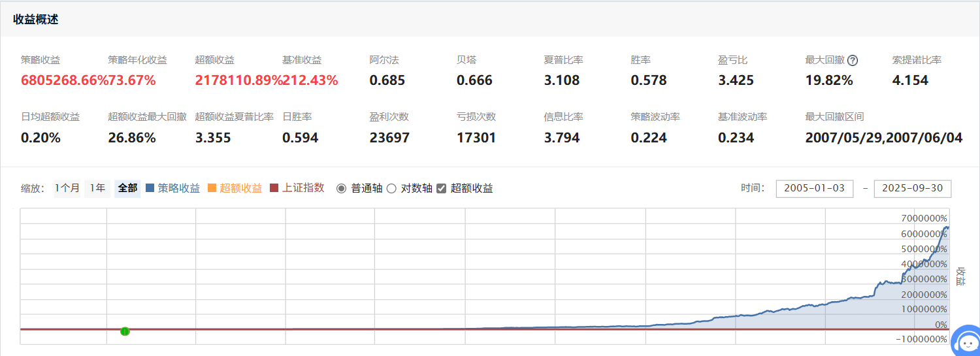Viewport: 980px width, 356px height.
Task: Toggle the 上证指数 legend series
Action: click(x=303, y=188)
